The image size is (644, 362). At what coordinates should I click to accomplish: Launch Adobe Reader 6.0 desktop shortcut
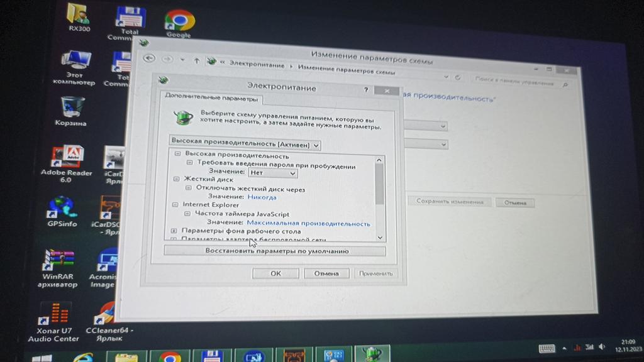tap(67, 164)
